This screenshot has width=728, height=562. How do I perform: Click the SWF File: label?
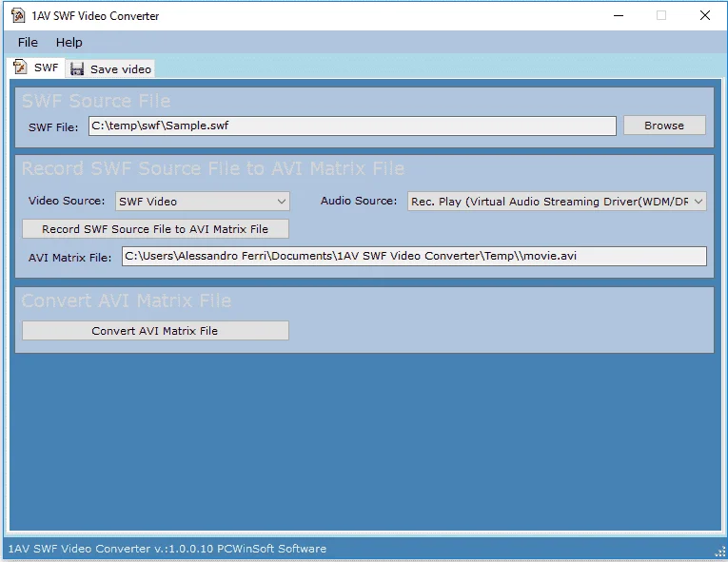53,127
